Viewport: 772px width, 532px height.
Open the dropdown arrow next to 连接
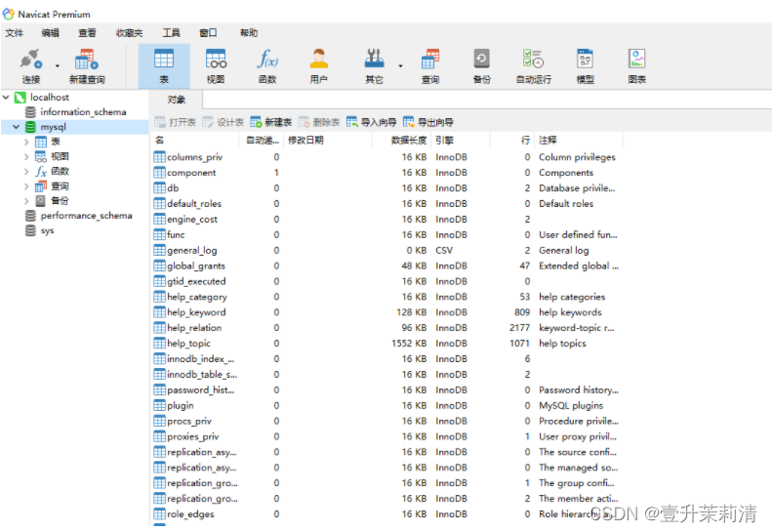pyautogui.click(x=58, y=65)
